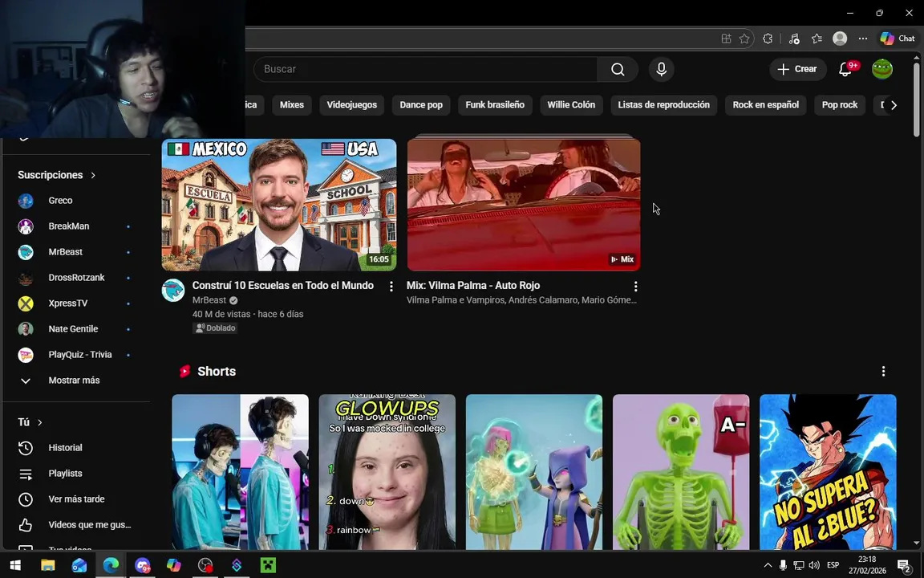This screenshot has height=578, width=924.
Task: Select the Willie Colón filter chip
Action: (x=571, y=105)
